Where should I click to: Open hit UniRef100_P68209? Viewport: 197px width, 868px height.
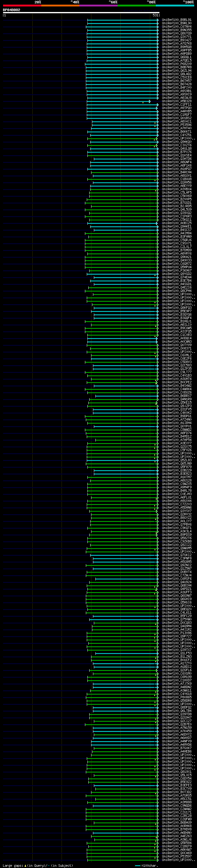point(177,64)
